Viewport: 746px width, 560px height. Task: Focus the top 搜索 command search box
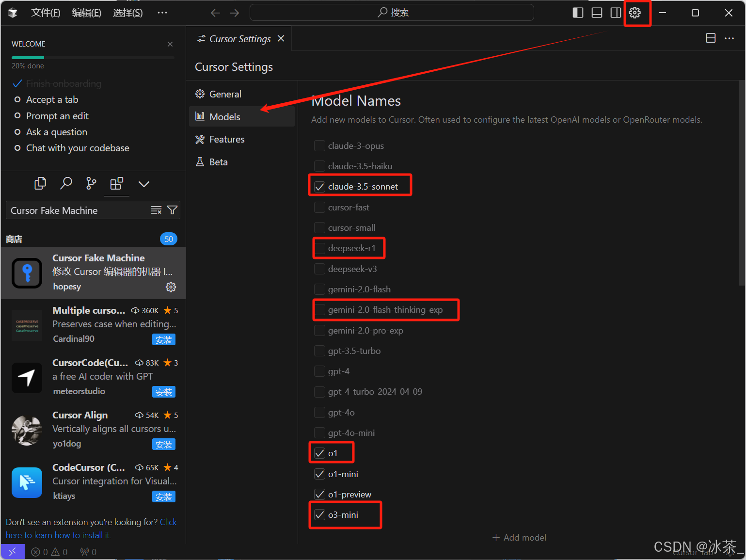coord(392,13)
